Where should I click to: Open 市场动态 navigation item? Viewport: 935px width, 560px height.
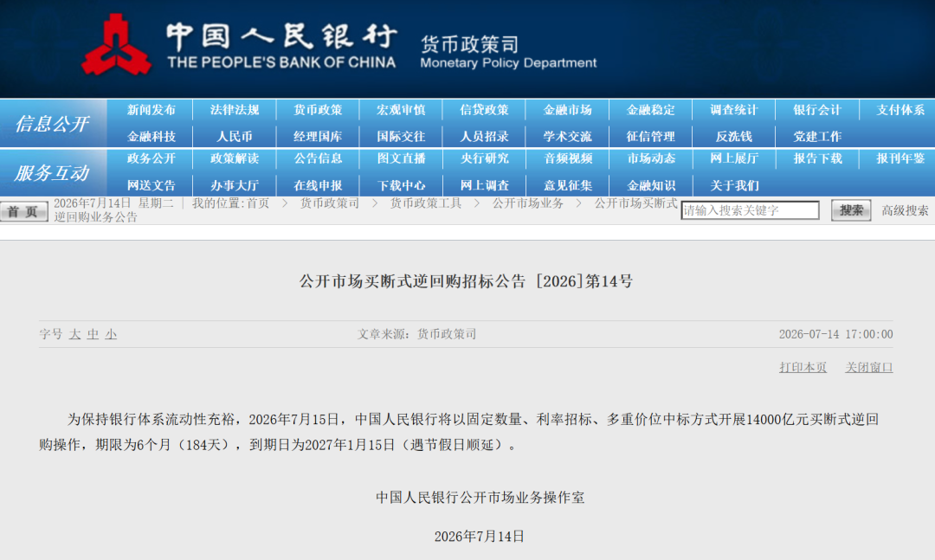(x=650, y=158)
